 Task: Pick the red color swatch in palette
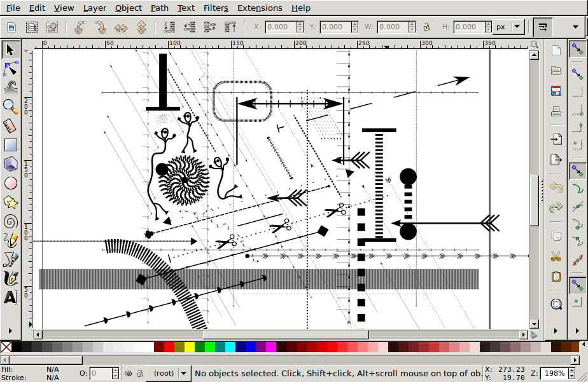coord(169,347)
